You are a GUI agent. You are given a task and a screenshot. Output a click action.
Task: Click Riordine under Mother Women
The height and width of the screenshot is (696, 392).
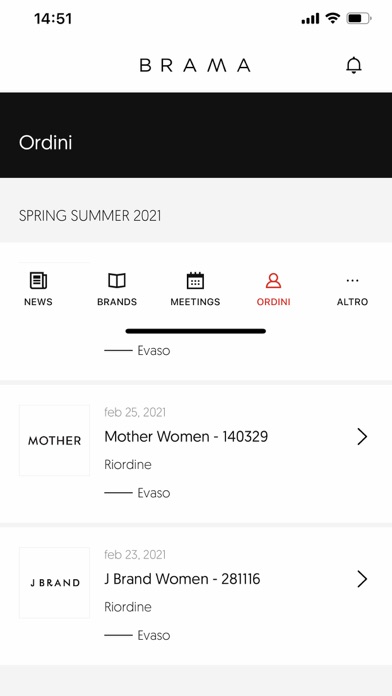[128, 465]
